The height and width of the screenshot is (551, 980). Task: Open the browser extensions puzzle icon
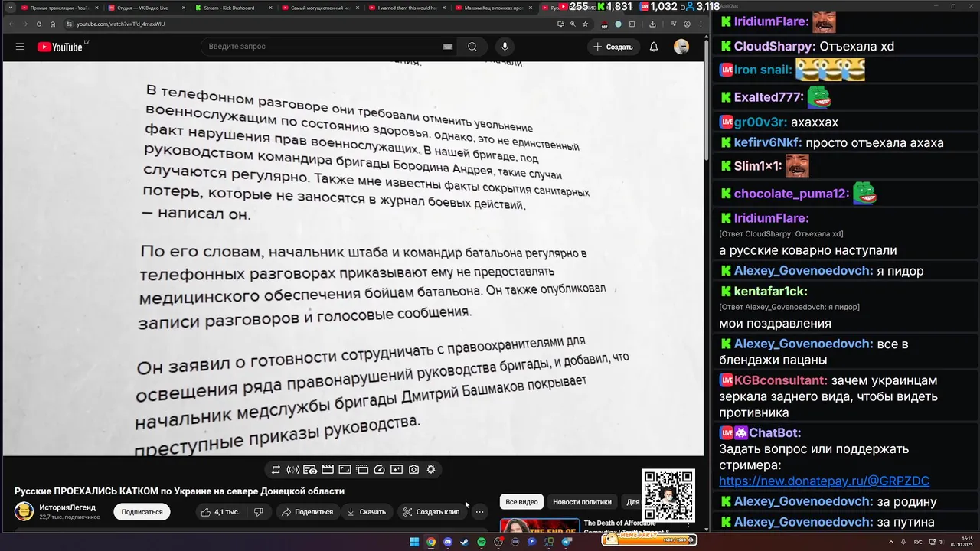click(632, 24)
